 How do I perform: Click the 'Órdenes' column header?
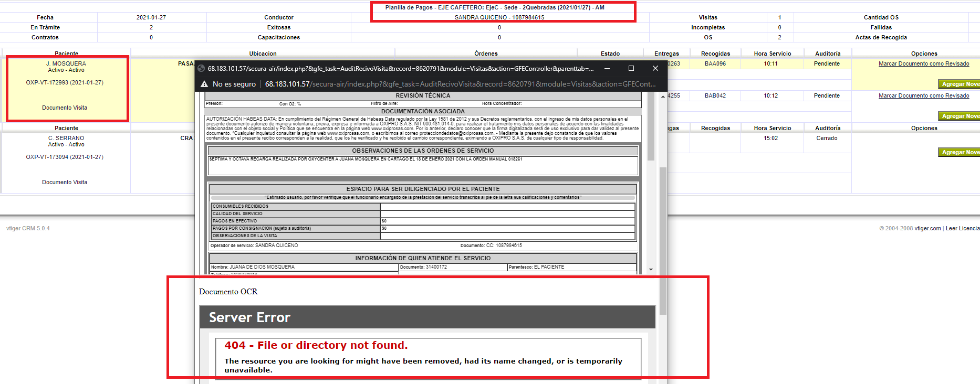pos(486,54)
